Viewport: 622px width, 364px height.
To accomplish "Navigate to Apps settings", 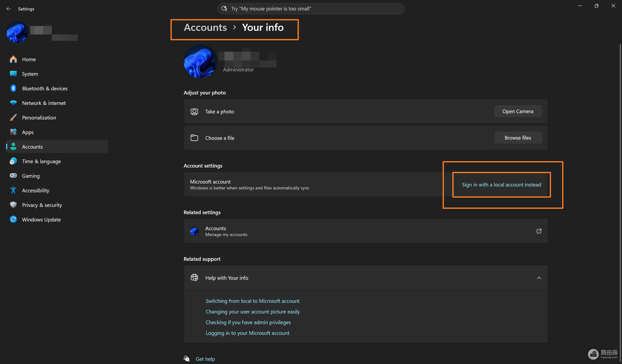I will [x=57, y=132].
